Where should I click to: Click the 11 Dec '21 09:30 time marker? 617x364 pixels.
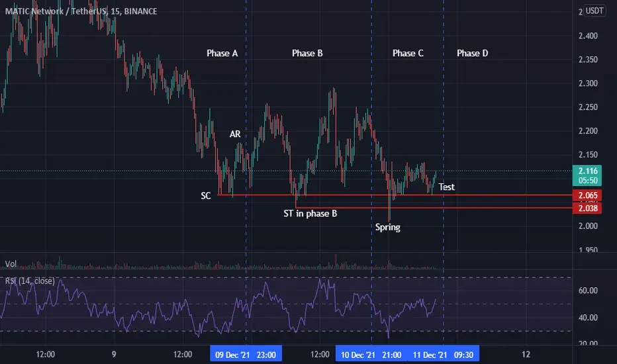[443, 355]
